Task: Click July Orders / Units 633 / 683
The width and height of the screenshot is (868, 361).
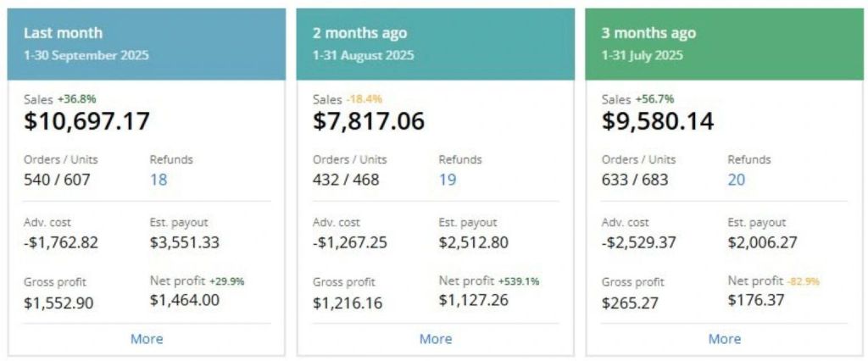Action: (x=635, y=180)
